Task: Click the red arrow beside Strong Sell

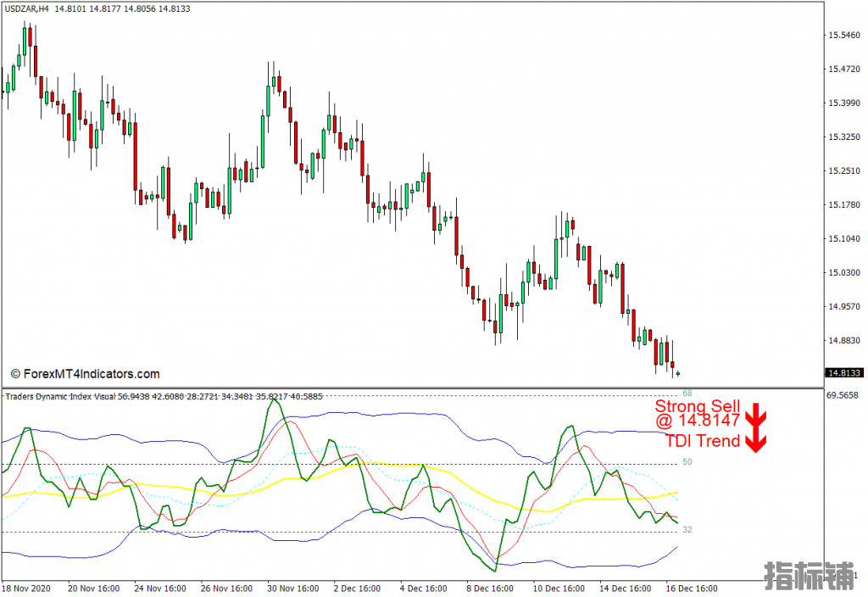Action: pyautogui.click(x=755, y=416)
